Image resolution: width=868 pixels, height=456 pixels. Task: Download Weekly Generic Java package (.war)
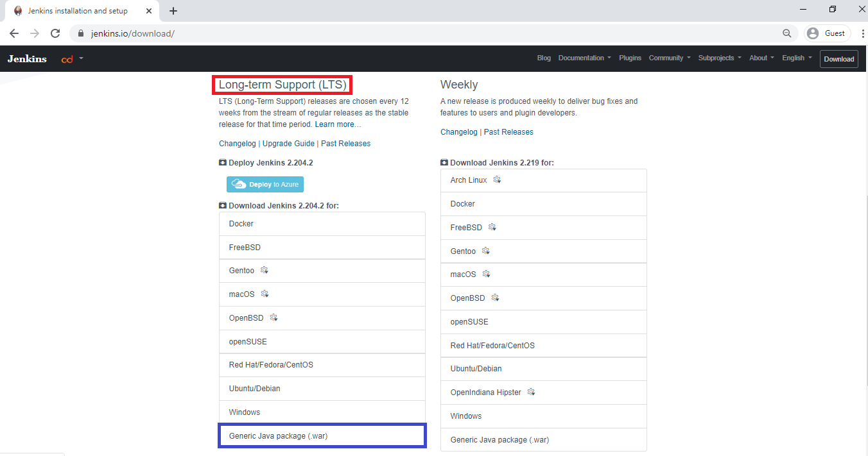(x=544, y=440)
